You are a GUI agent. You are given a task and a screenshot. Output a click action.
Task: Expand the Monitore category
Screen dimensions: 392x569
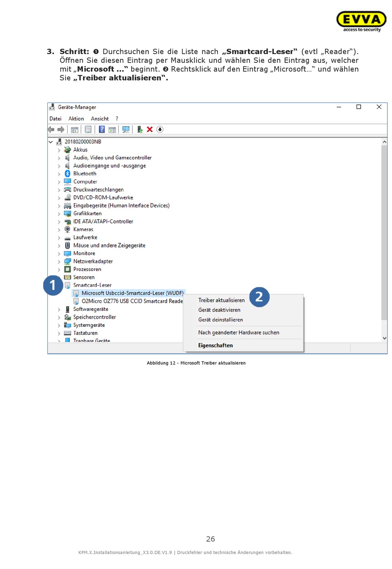pyautogui.click(x=59, y=254)
